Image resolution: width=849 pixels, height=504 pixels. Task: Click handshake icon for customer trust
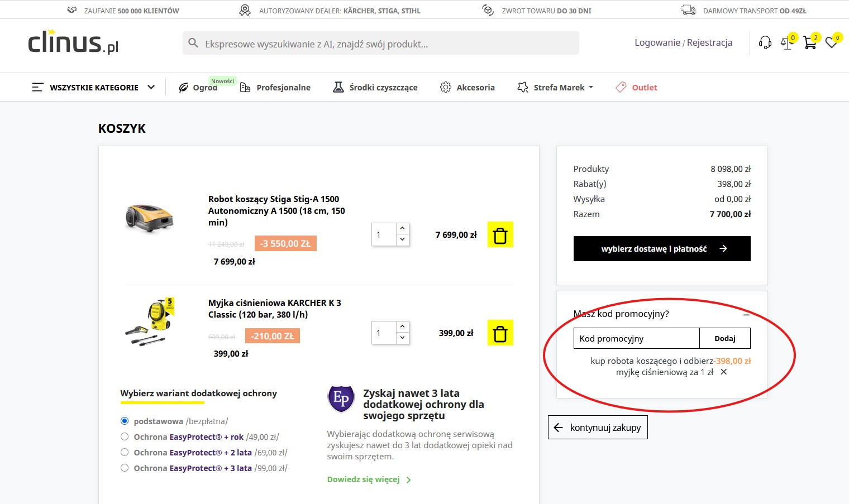[x=72, y=10]
